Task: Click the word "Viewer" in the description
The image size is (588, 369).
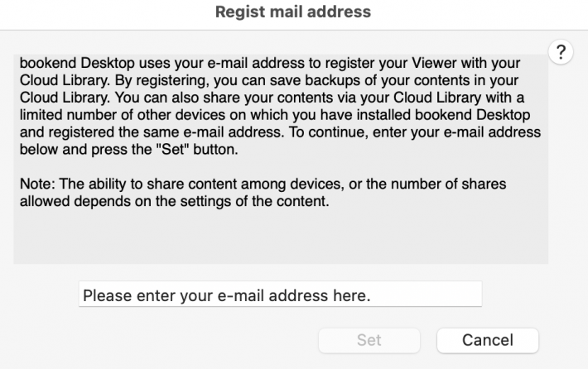Action: click(434, 63)
